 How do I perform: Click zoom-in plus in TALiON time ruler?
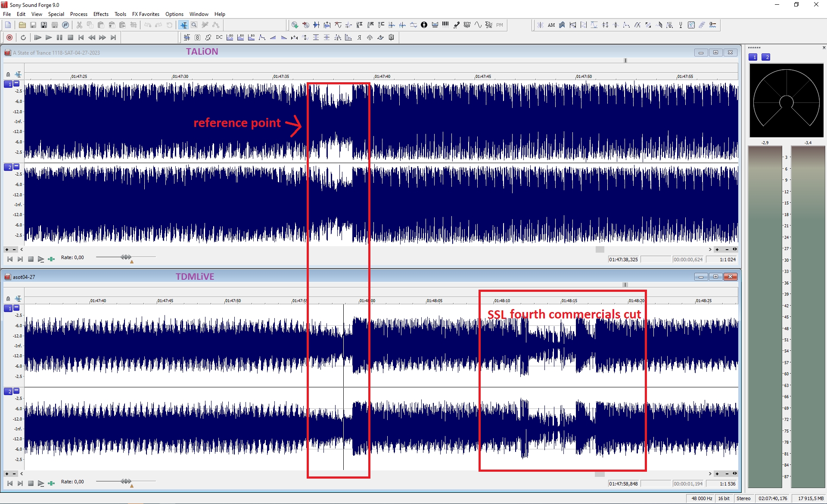point(717,249)
